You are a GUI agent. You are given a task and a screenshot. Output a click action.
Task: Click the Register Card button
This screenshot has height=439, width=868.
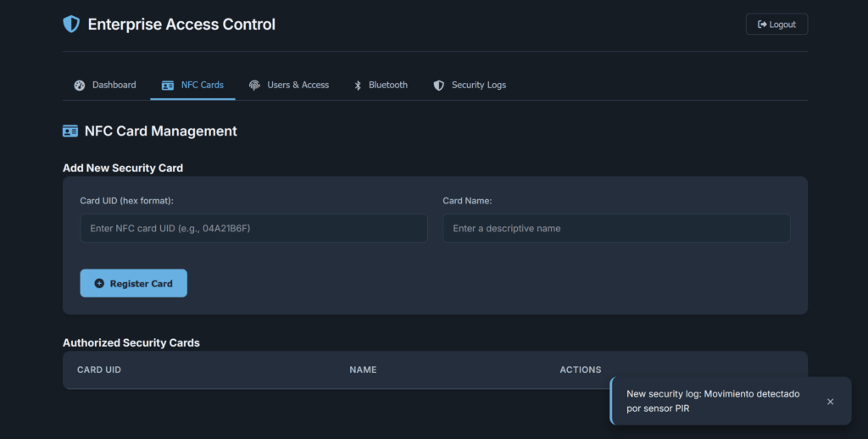click(x=133, y=283)
